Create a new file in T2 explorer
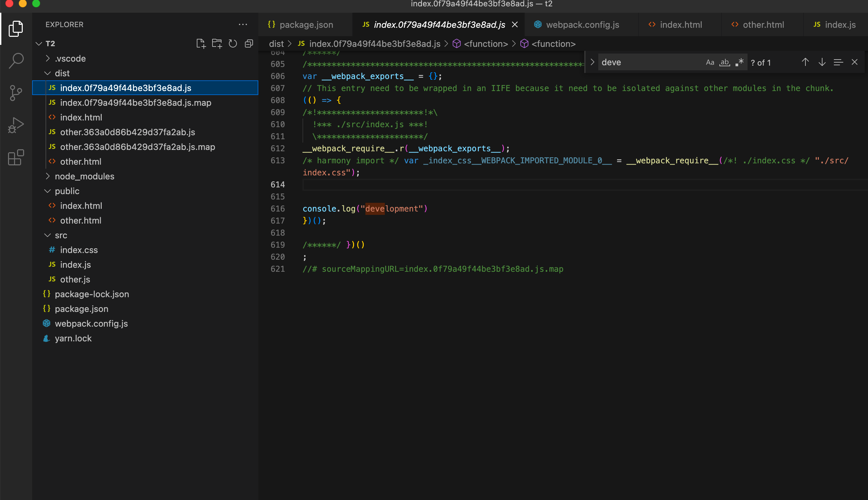 201,44
